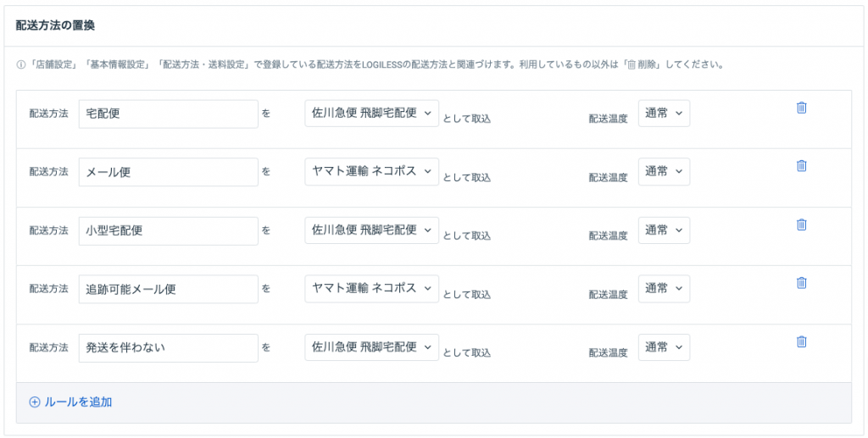Open 配送温度 dropdown in 宅配便 row
Screen dimensions: 868x438
(x=664, y=114)
